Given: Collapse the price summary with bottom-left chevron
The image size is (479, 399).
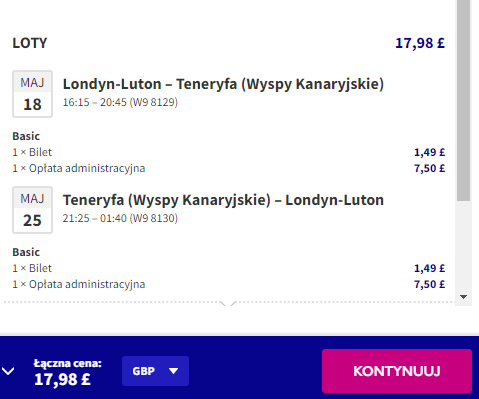Looking at the screenshot, I should pos(8,371).
